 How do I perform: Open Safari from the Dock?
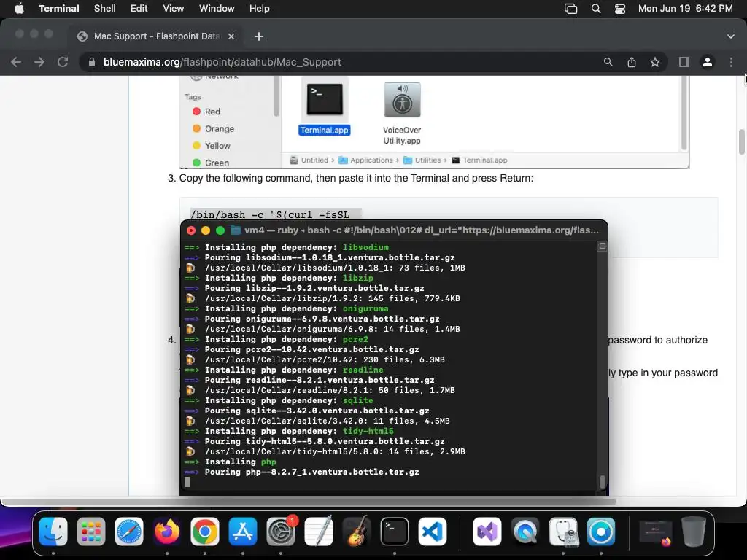click(x=129, y=532)
